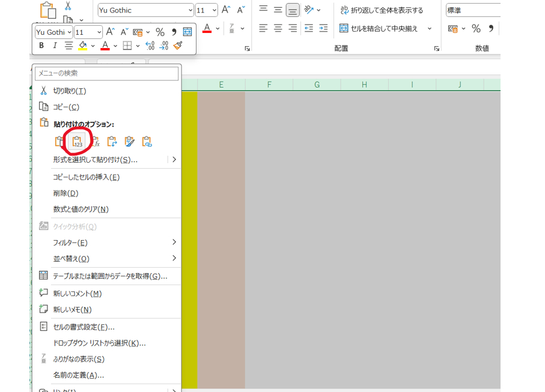Click the メニューの検索 search box
Screen dimensions: 545x392
point(106,73)
